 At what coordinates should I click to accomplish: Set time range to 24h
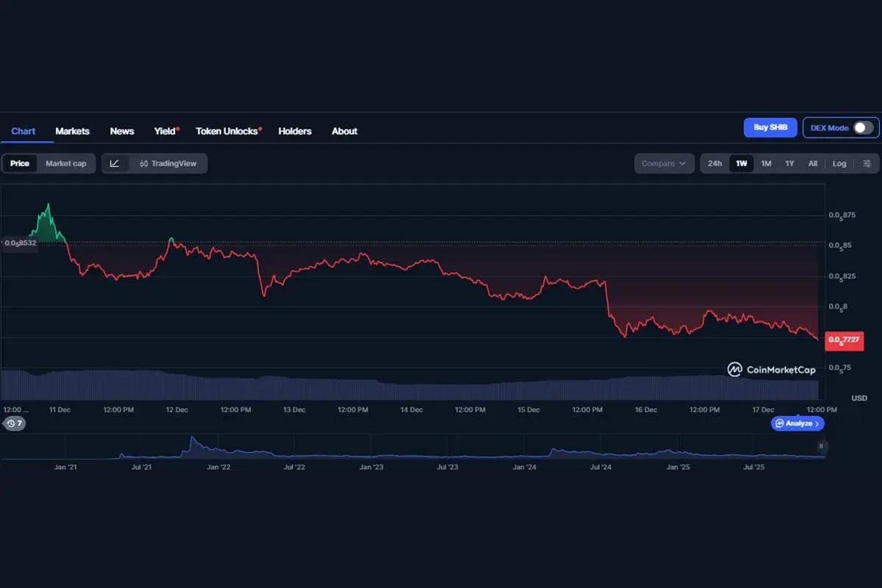[714, 163]
